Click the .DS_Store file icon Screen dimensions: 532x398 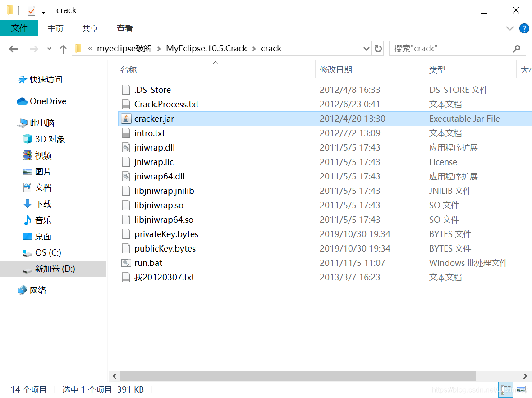point(126,90)
